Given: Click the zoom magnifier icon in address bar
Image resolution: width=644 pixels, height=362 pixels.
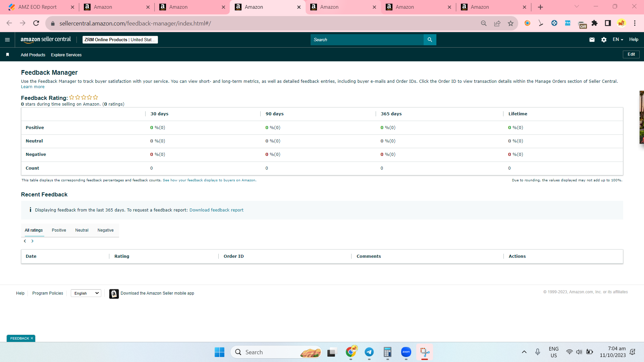Looking at the screenshot, I should pos(484,23).
